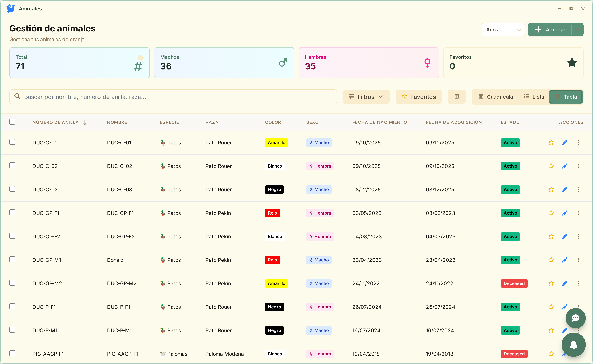The image size is (593, 364).
Task: Toggle column visibility layout icon button
Action: (456, 97)
